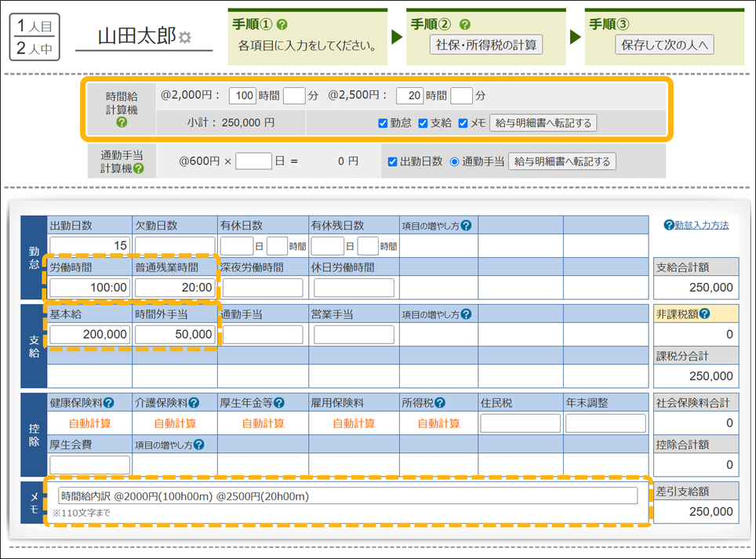Click the gear icon beside 山田太郎

[x=185, y=38]
